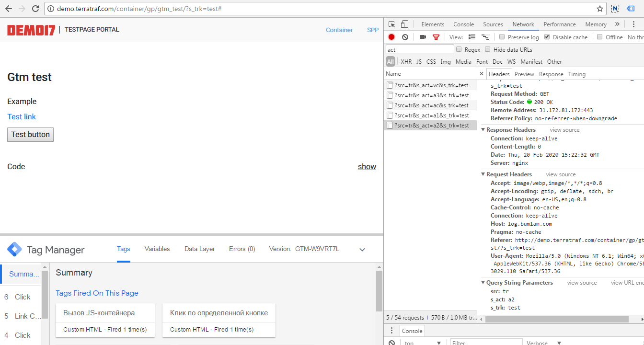Image resolution: width=644 pixels, height=345 pixels.
Task: Open the SPP link in page header
Action: pos(373,30)
